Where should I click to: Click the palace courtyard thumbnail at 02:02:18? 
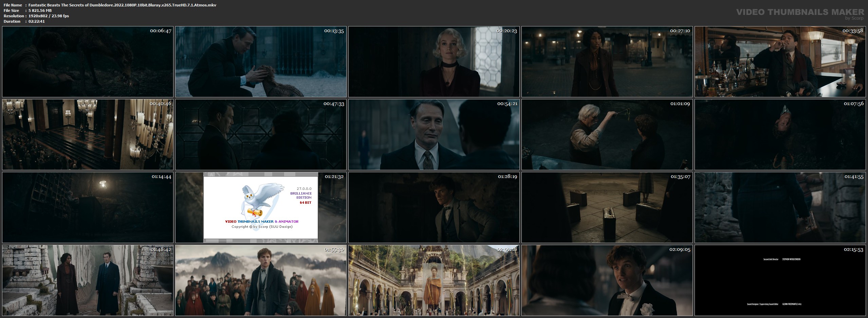pyautogui.click(x=434, y=280)
